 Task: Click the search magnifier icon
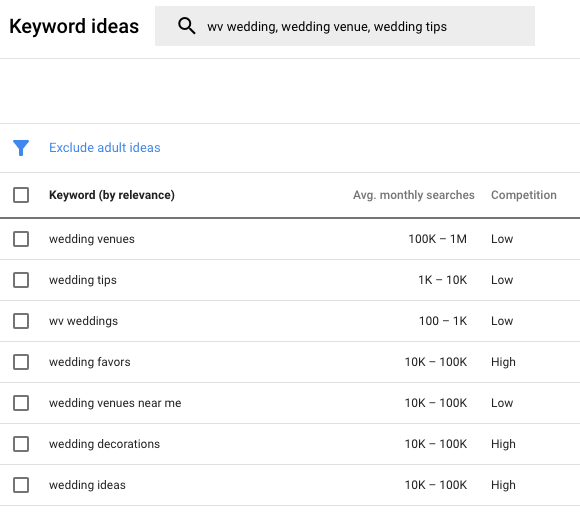[x=186, y=26]
